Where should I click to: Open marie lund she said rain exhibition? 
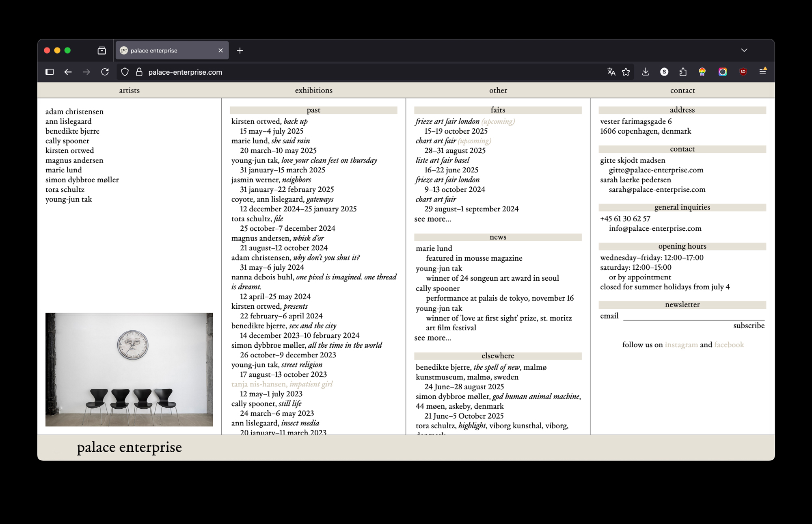[x=270, y=141]
